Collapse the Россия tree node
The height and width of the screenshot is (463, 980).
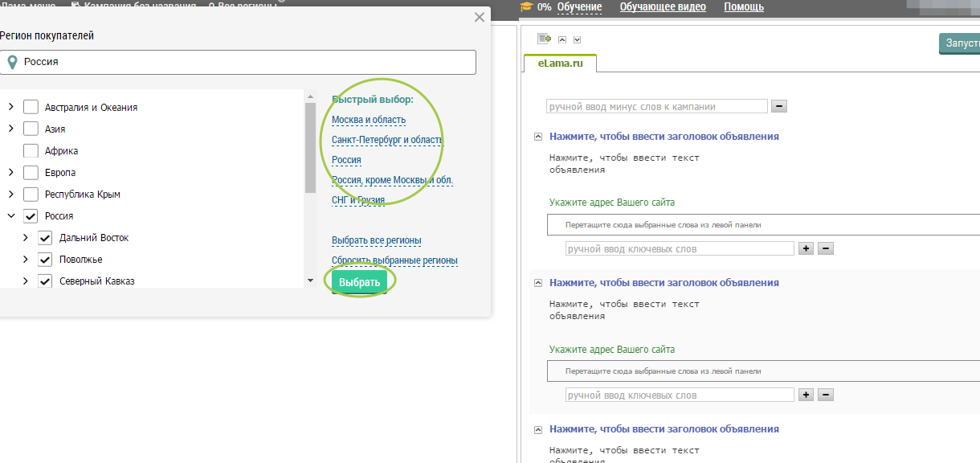point(10,215)
